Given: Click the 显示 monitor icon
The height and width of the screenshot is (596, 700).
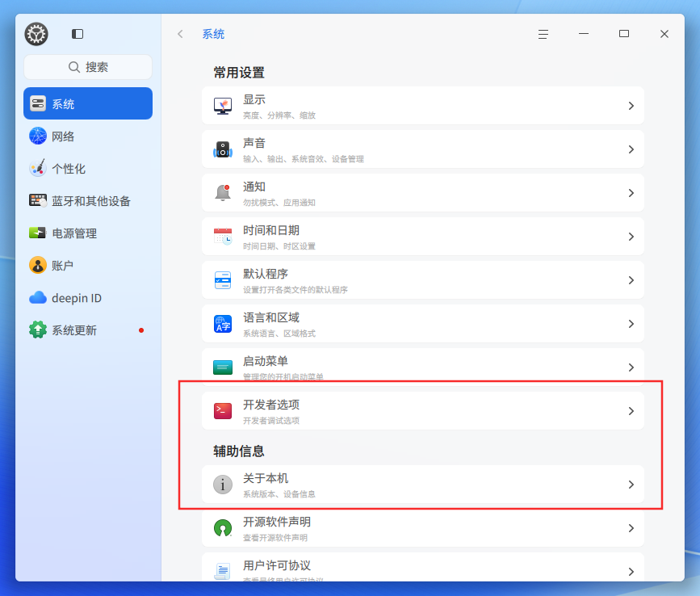Looking at the screenshot, I should click(223, 106).
